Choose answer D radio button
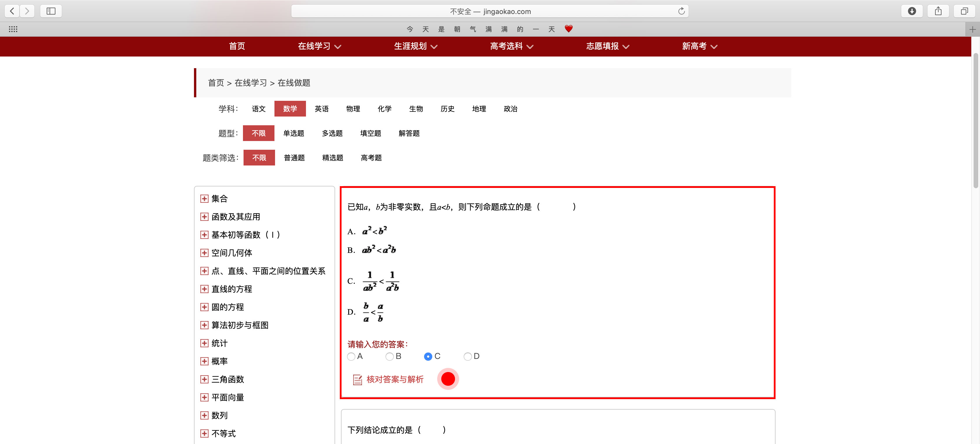Screen dimensions: 980x444 468,357
